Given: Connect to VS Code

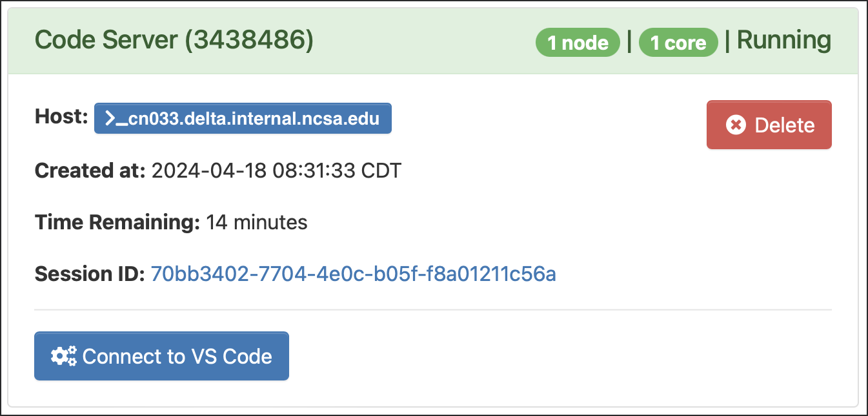Looking at the screenshot, I should [x=161, y=356].
